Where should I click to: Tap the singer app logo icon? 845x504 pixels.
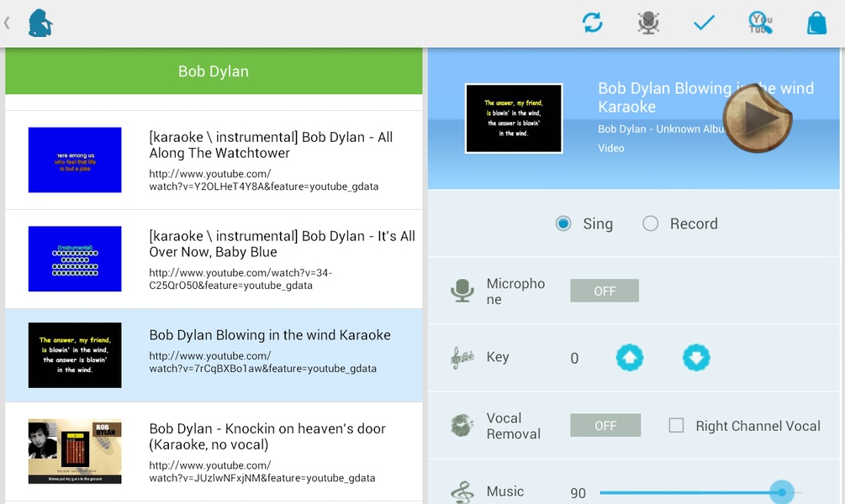pos(40,24)
